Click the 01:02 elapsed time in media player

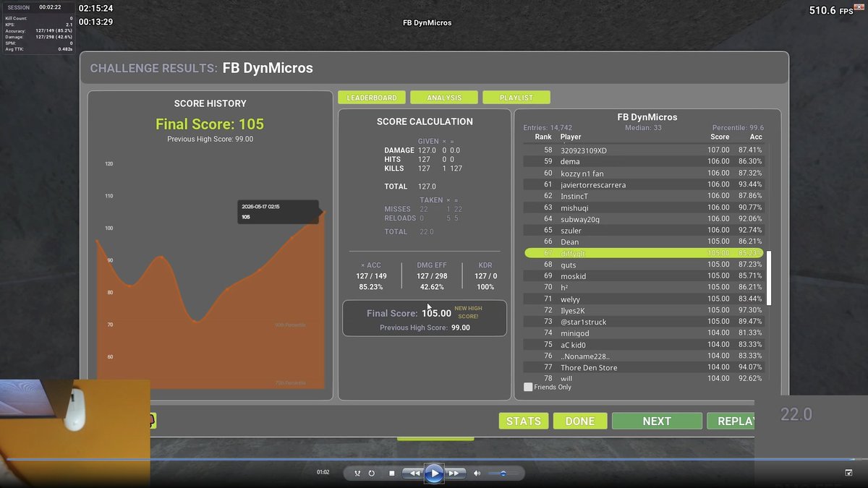tap(323, 473)
